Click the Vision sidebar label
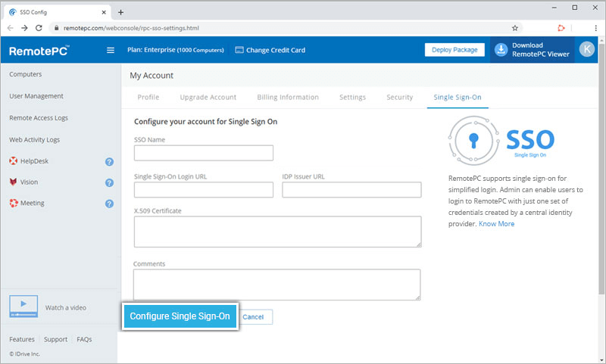This screenshot has height=364, width=606. pos(29,182)
